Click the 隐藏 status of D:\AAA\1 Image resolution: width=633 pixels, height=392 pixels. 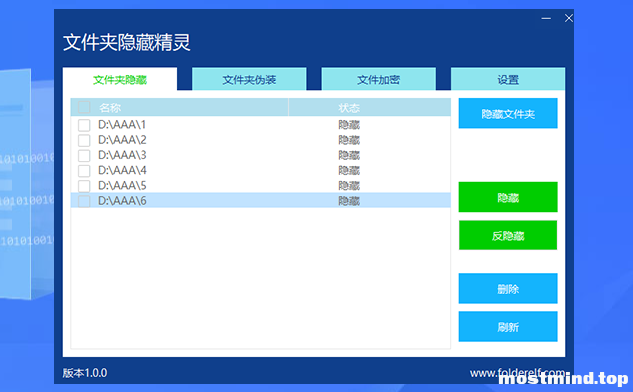tap(349, 125)
